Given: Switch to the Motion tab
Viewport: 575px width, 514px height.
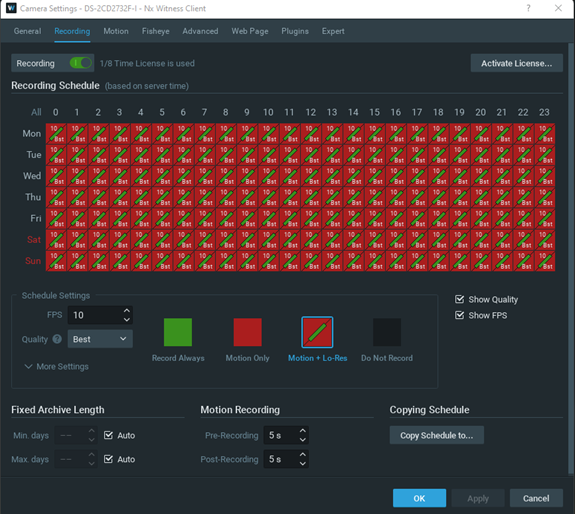Looking at the screenshot, I should (116, 31).
